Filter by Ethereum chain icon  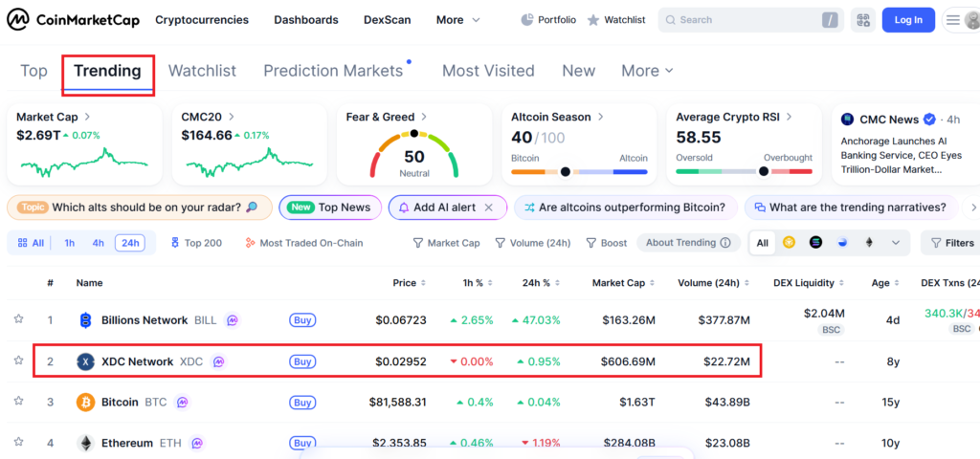(869, 243)
